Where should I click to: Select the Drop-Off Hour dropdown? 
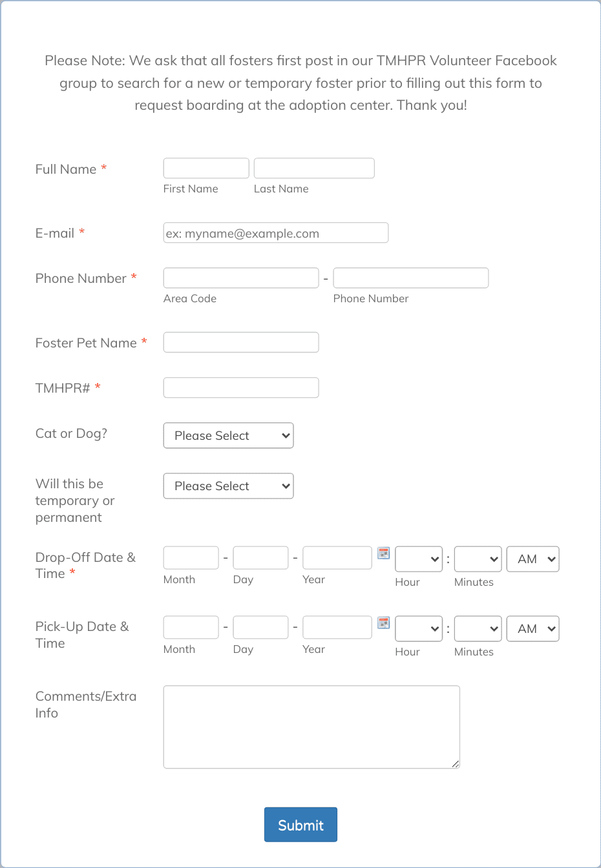[419, 559]
